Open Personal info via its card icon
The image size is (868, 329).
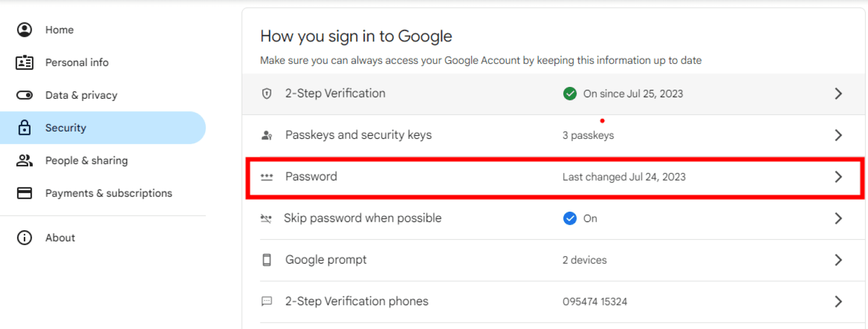pos(24,62)
